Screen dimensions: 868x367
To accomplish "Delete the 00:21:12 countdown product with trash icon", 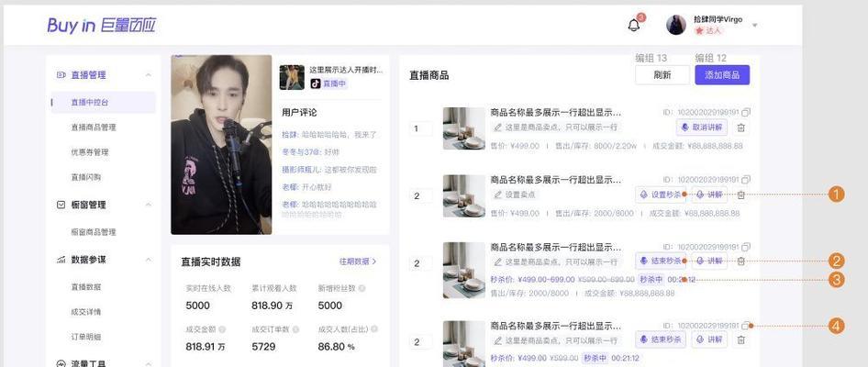I will click(x=741, y=339).
